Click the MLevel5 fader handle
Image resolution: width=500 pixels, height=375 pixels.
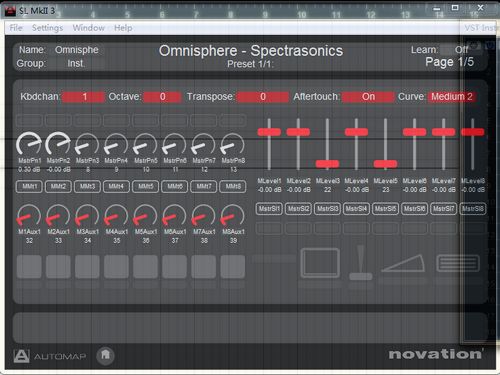385,164
